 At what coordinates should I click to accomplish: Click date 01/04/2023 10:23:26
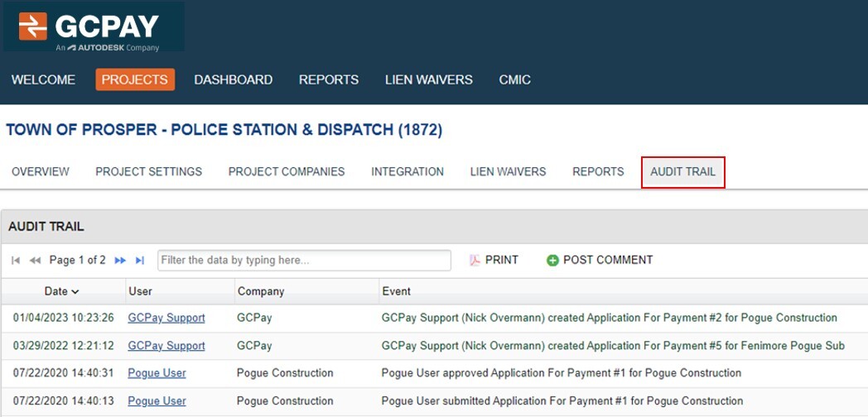64,319
